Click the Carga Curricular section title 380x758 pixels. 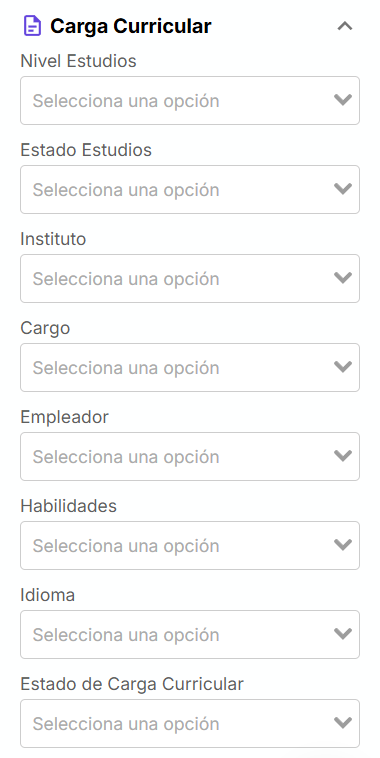pyautogui.click(x=131, y=26)
